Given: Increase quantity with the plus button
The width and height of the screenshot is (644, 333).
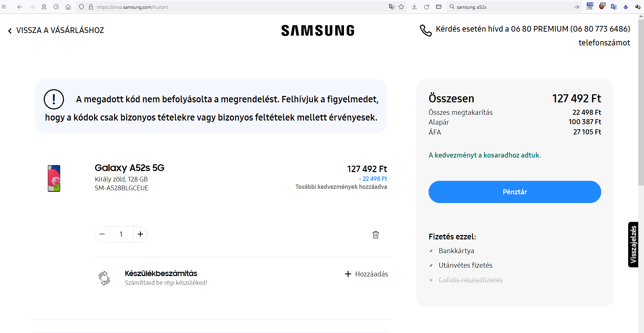Looking at the screenshot, I should [140, 234].
